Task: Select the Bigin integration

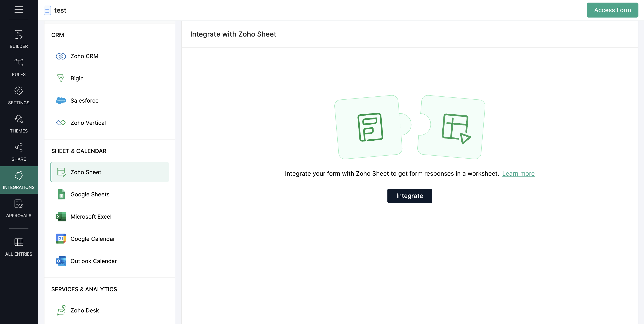Action: (77, 78)
